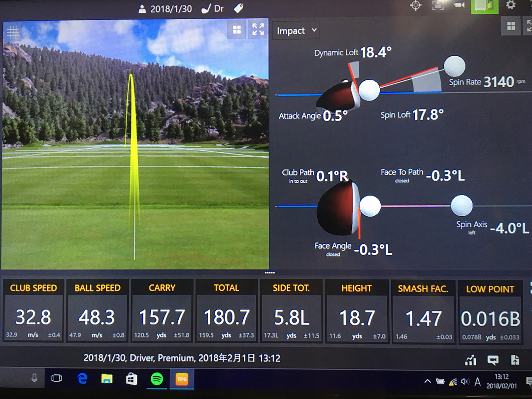Screen dimensions: 532x399
Task: Toggle the grid overlay on the range view
Action: 13,32
